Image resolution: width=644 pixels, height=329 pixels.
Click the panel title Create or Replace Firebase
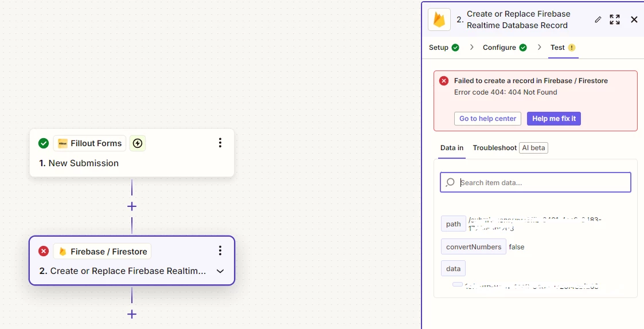tap(518, 19)
